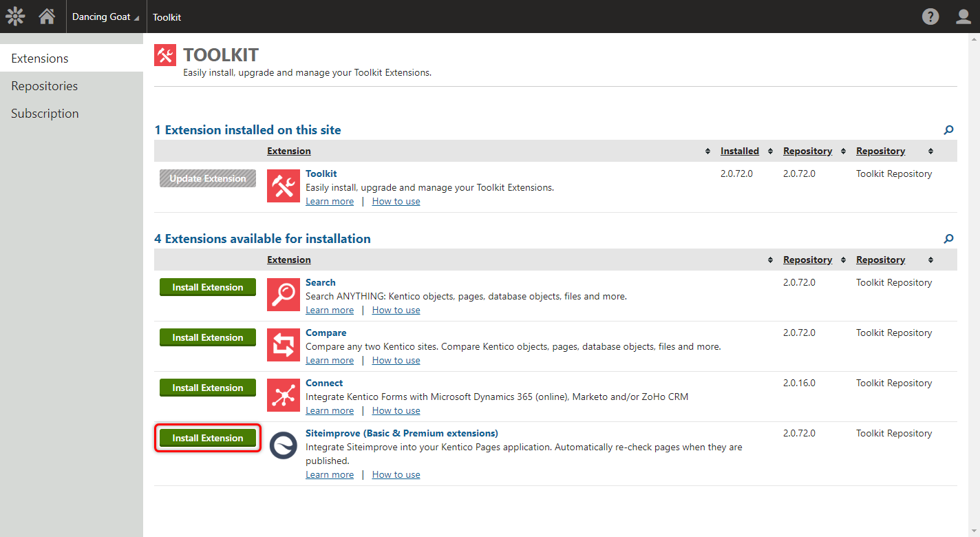Click '4 Extensions available for installation' heading

[x=262, y=238]
